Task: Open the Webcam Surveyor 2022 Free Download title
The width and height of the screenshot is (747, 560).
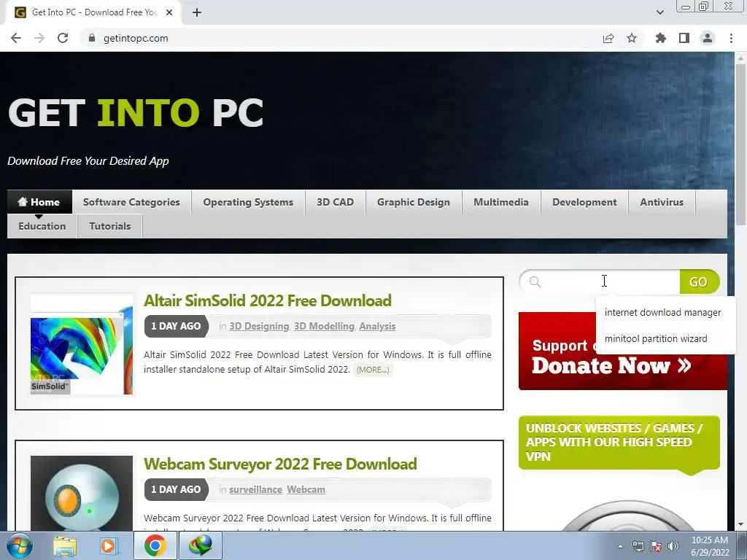Action: [x=280, y=464]
